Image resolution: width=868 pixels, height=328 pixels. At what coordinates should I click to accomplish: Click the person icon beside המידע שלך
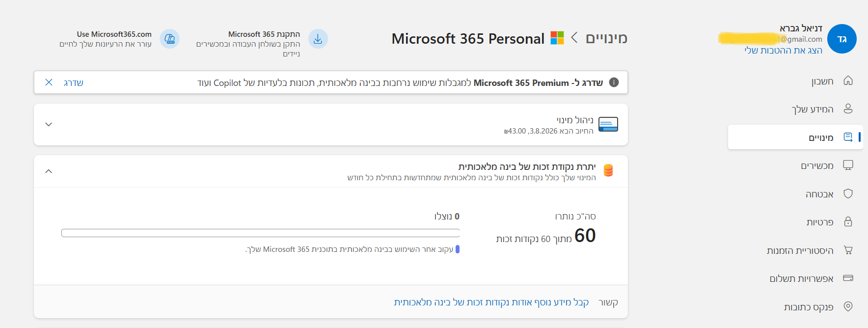point(848,109)
